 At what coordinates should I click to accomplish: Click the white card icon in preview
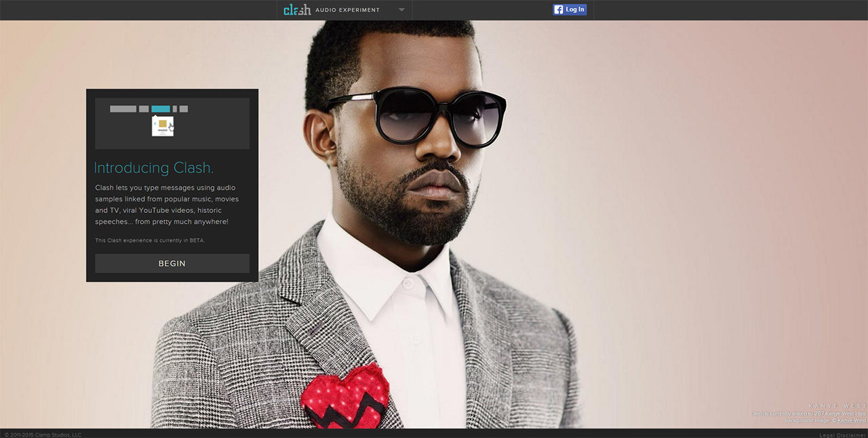point(163,125)
